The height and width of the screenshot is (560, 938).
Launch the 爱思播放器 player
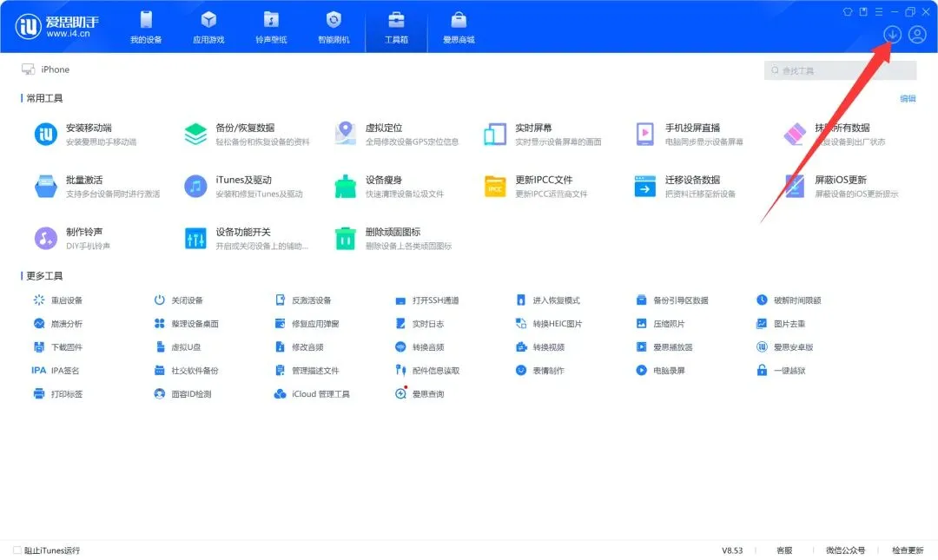(664, 347)
